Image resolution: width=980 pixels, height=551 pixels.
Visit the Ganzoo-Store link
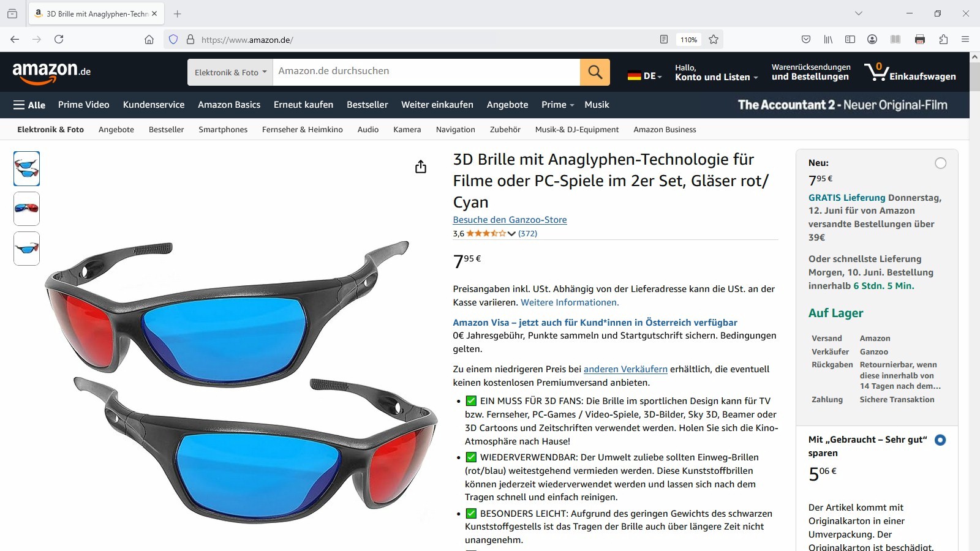510,220
